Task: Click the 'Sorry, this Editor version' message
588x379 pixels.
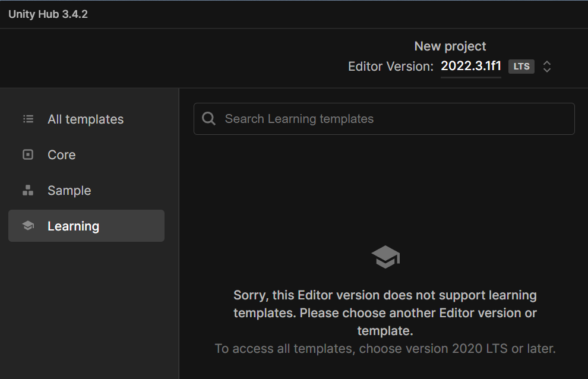Action: (385, 313)
